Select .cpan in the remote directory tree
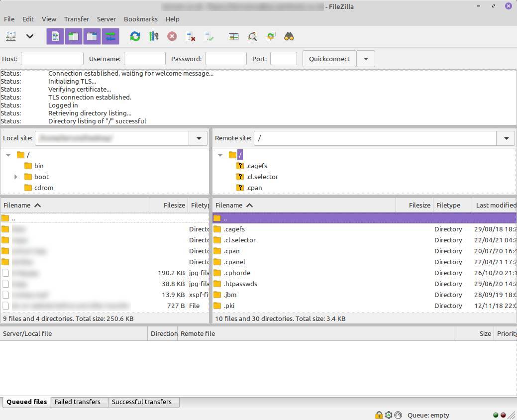 [x=254, y=188]
